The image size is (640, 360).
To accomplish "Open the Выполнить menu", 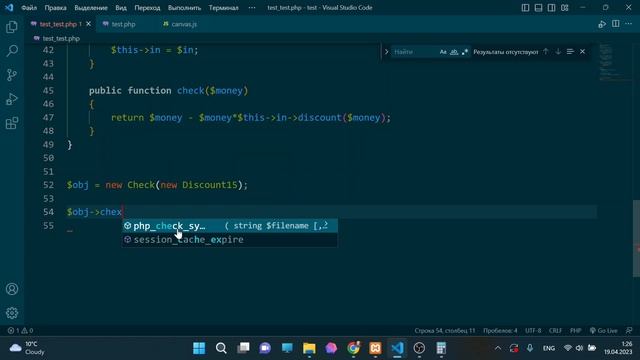I will [184, 7].
